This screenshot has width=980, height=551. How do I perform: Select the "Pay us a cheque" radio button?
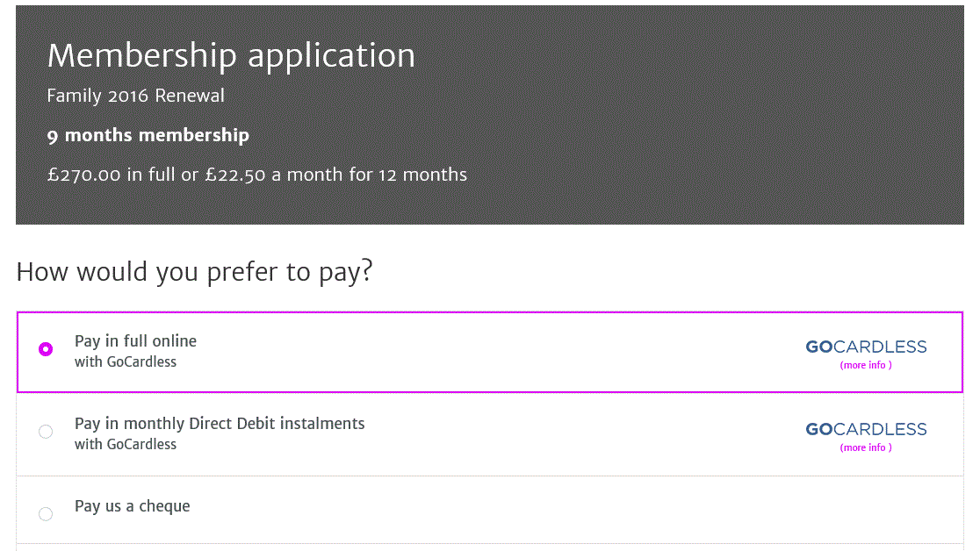click(x=46, y=514)
